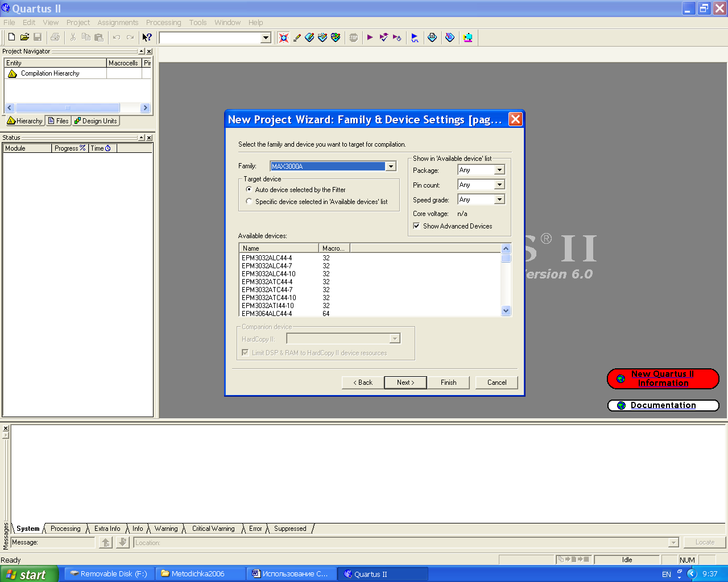728x582 pixels.
Task: Click the Stop processing icon
Action: point(353,38)
